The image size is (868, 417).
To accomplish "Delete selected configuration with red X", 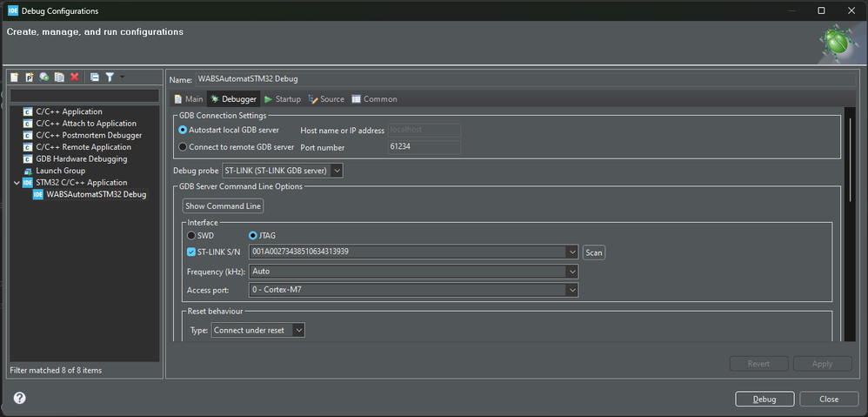I will (74, 77).
